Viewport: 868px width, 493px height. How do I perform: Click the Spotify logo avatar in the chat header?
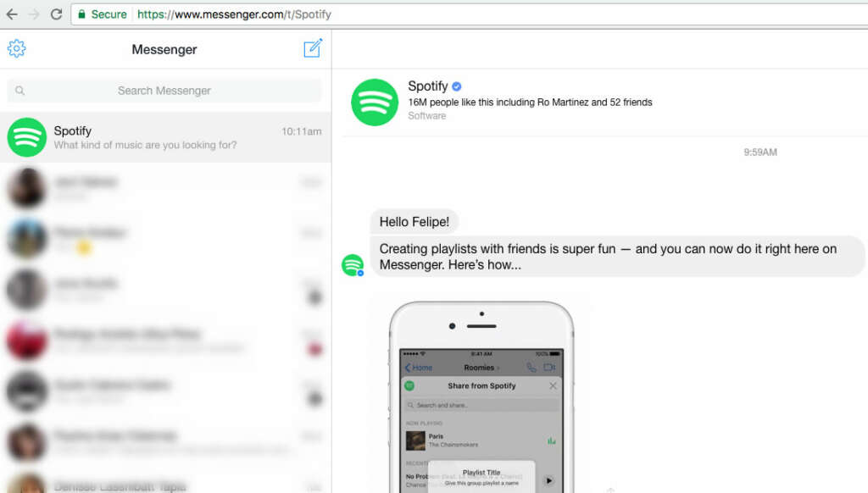[x=374, y=102]
